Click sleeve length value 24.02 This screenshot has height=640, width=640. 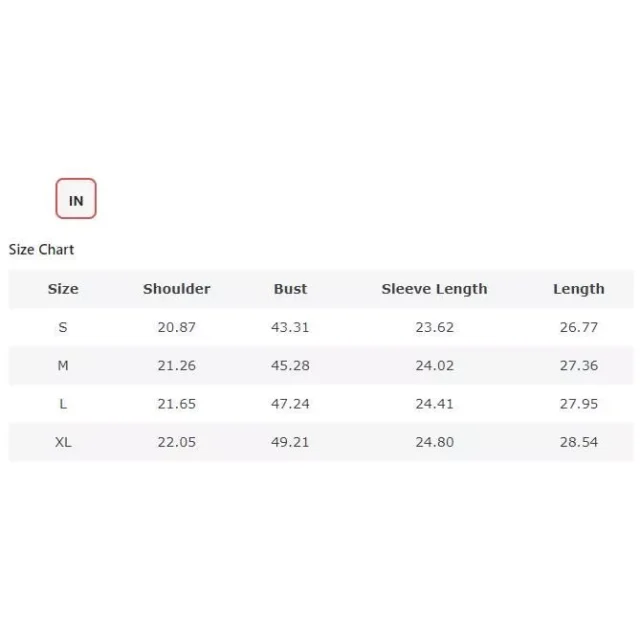coord(435,365)
